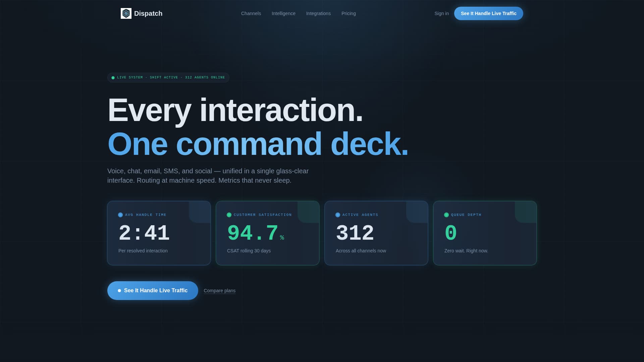Click the green indicator beside Customer Satisfaction
This screenshot has width=644, height=362.
[x=229, y=215]
